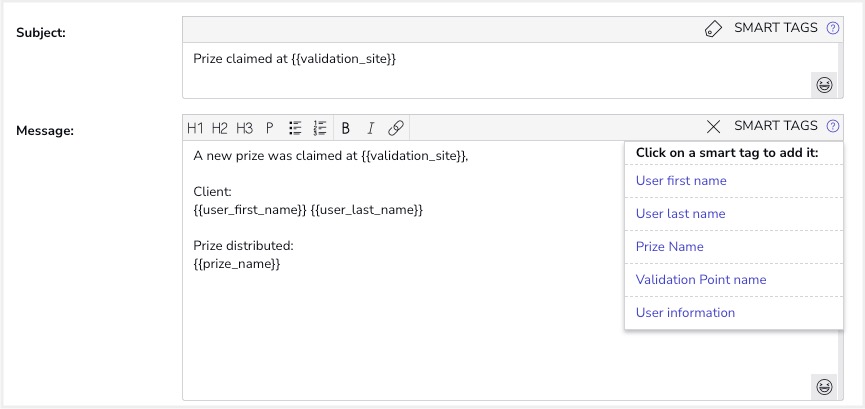Close the Message smart tags panel
The width and height of the screenshot is (865, 409).
coord(713,127)
